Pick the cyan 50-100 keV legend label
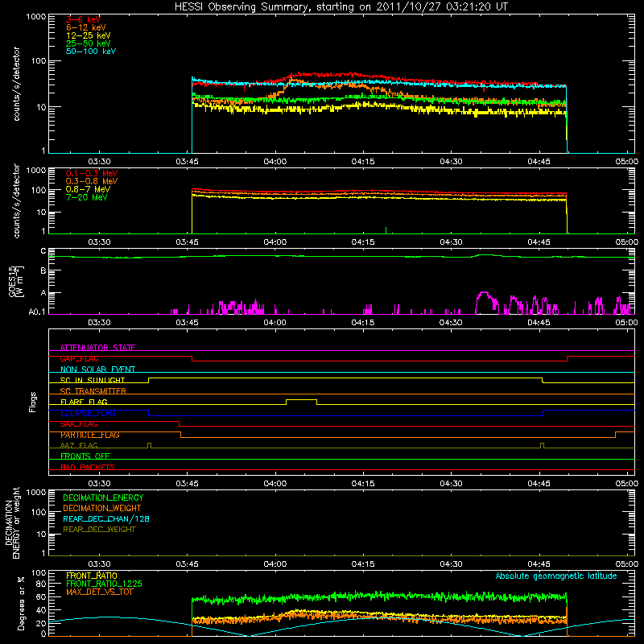The height and width of the screenshot is (644, 644). [91, 52]
